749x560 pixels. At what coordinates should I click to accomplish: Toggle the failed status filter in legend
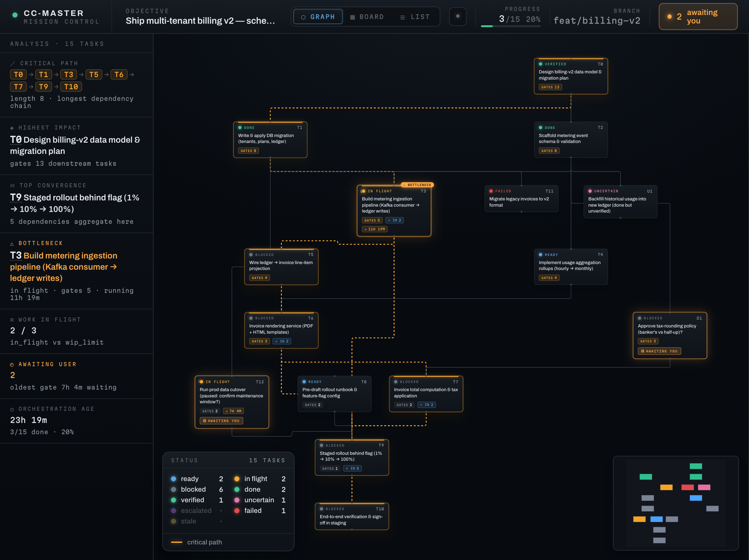pyautogui.click(x=260, y=511)
